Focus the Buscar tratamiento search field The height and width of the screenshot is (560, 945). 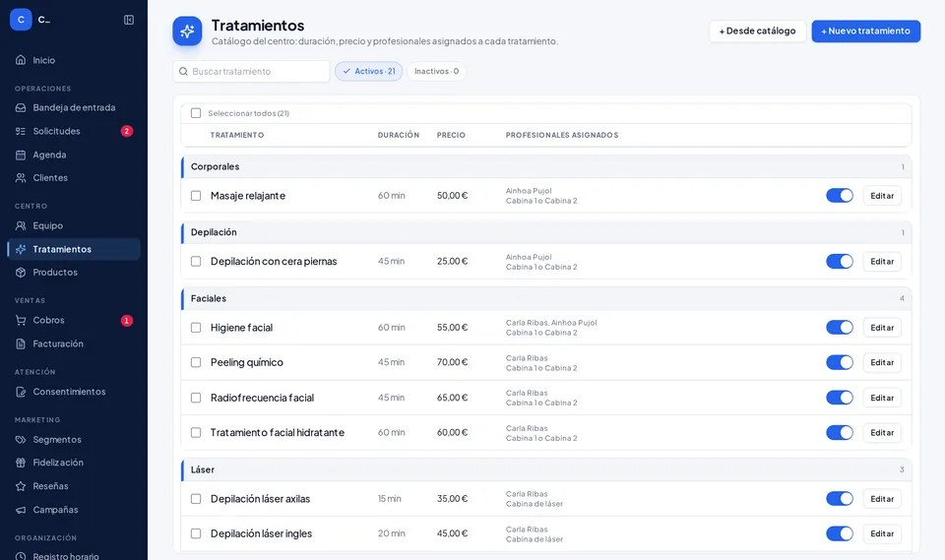[251, 71]
